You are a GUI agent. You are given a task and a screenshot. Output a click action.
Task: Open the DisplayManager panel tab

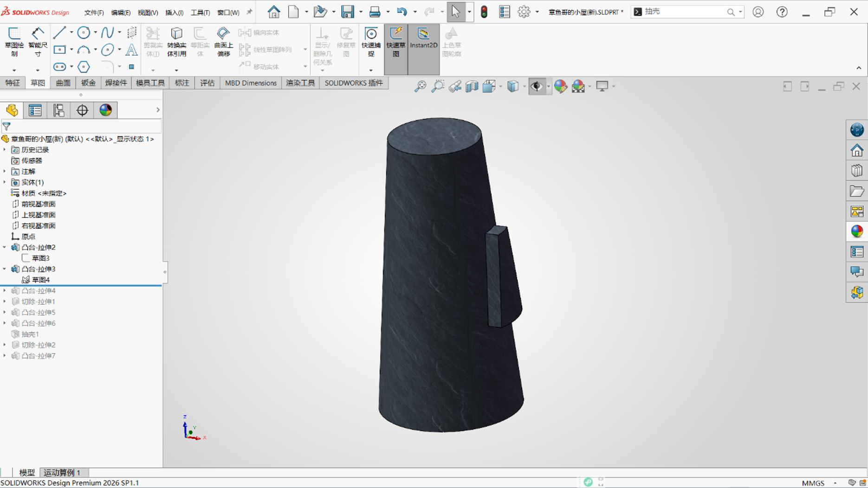click(x=106, y=110)
